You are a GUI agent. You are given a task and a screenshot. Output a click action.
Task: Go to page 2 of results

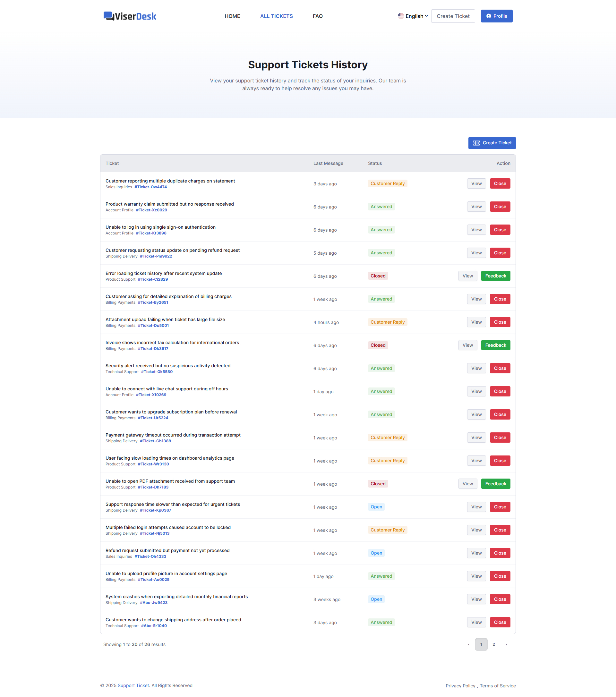pos(493,644)
